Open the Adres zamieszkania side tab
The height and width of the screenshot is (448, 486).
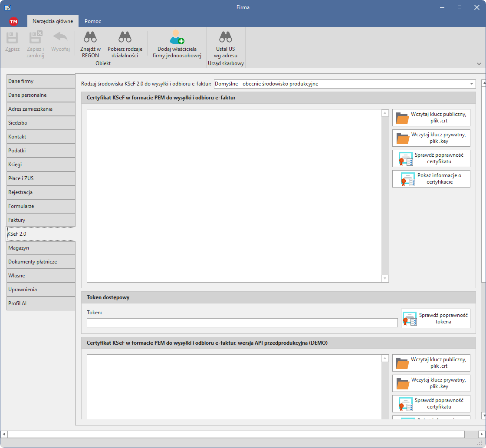pyautogui.click(x=41, y=109)
